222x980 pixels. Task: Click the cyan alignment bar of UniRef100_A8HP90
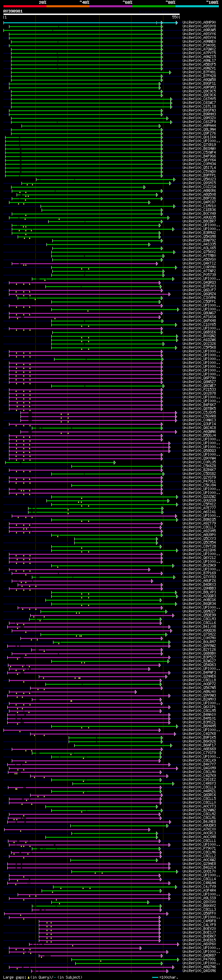click(90, 23)
